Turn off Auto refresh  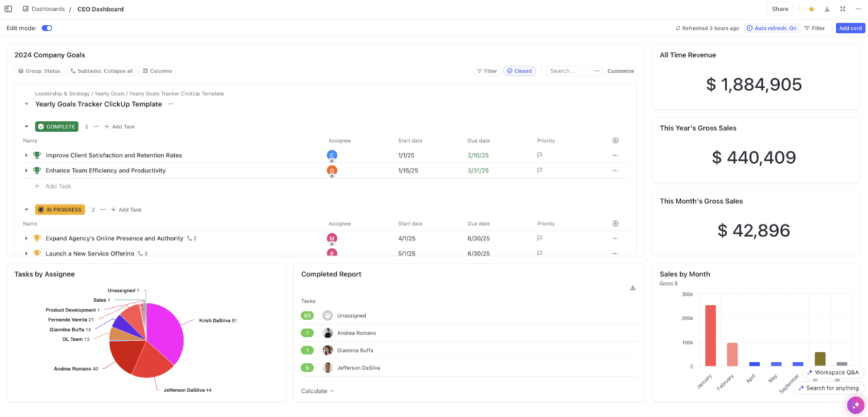pyautogui.click(x=771, y=27)
